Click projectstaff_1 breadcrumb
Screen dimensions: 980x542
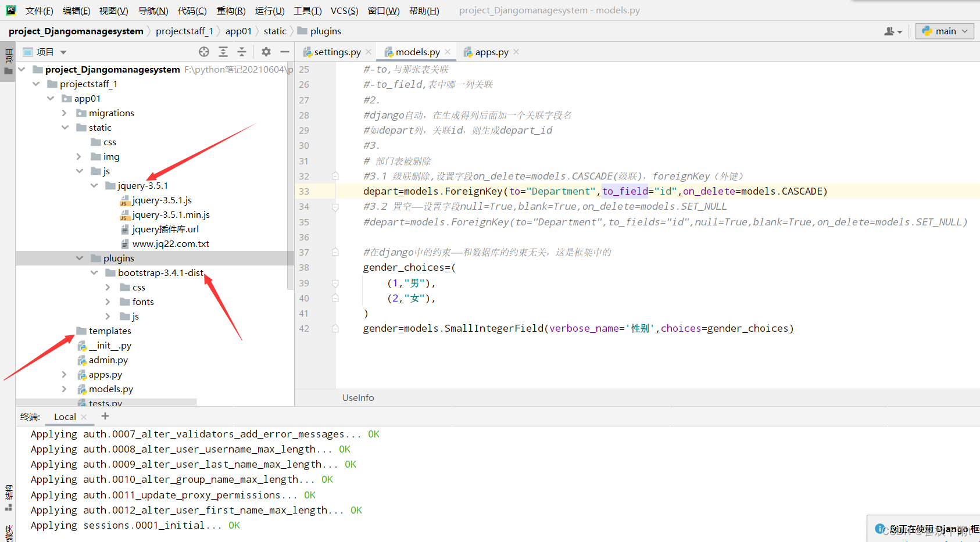[x=184, y=31]
